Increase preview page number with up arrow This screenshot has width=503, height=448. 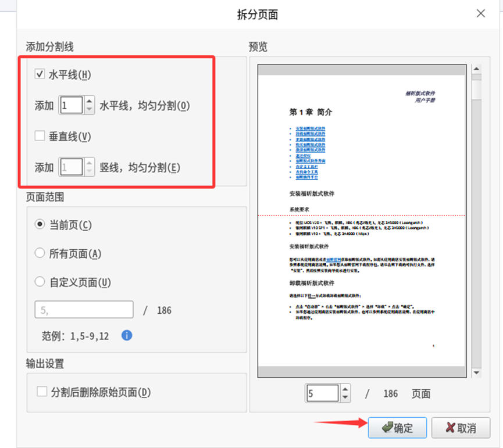(x=345, y=389)
